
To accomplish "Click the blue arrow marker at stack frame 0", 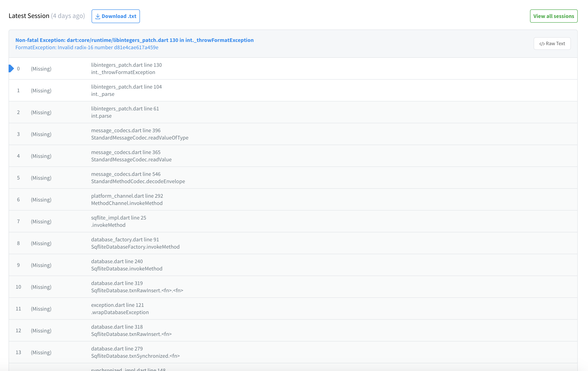I will [10, 68].
